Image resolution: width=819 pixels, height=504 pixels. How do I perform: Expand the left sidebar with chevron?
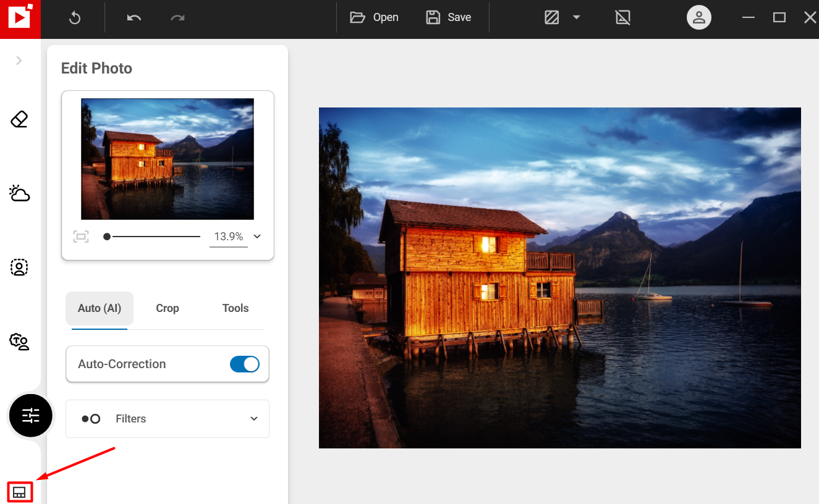(19, 61)
